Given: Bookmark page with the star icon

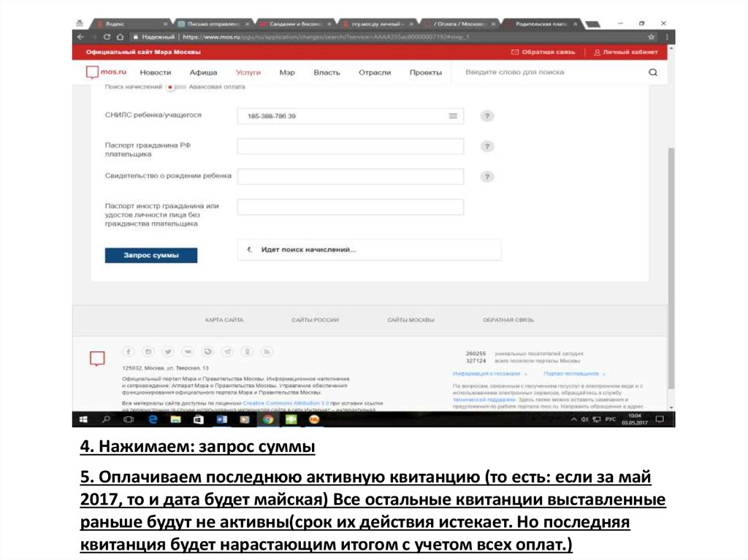Looking at the screenshot, I should tap(651, 37).
